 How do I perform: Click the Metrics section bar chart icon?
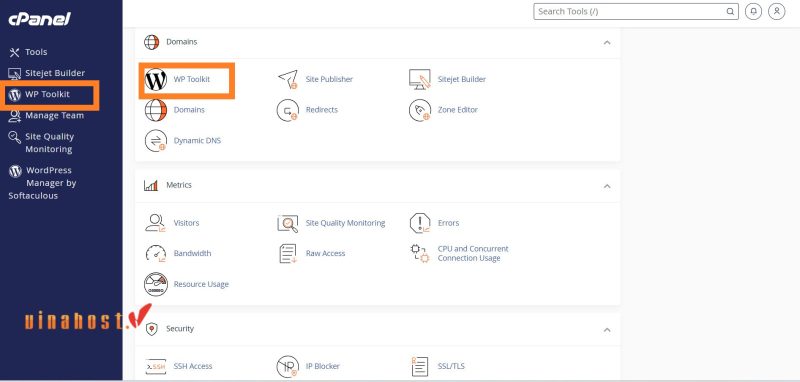(x=151, y=186)
